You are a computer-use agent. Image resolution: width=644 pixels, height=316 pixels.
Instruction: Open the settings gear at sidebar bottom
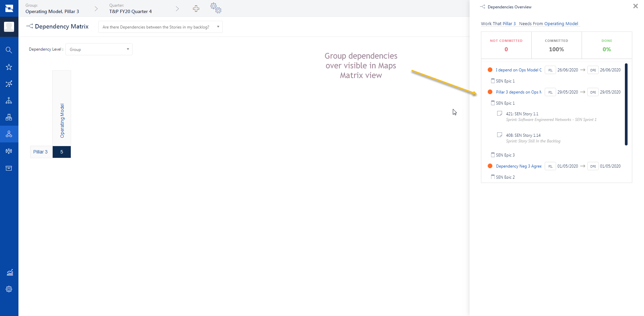pyautogui.click(x=9, y=289)
